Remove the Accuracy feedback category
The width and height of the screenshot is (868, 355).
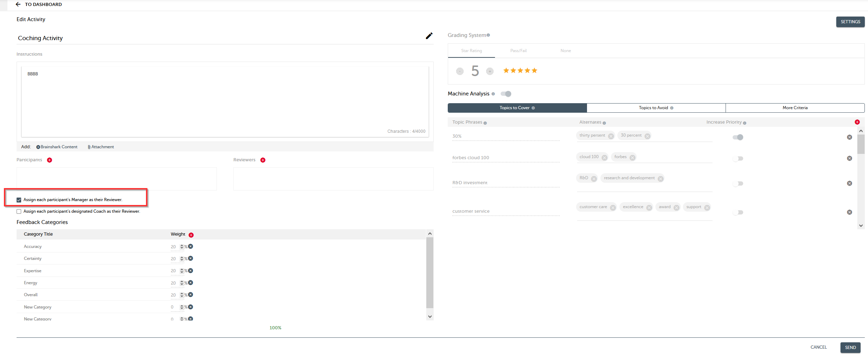(x=191, y=247)
